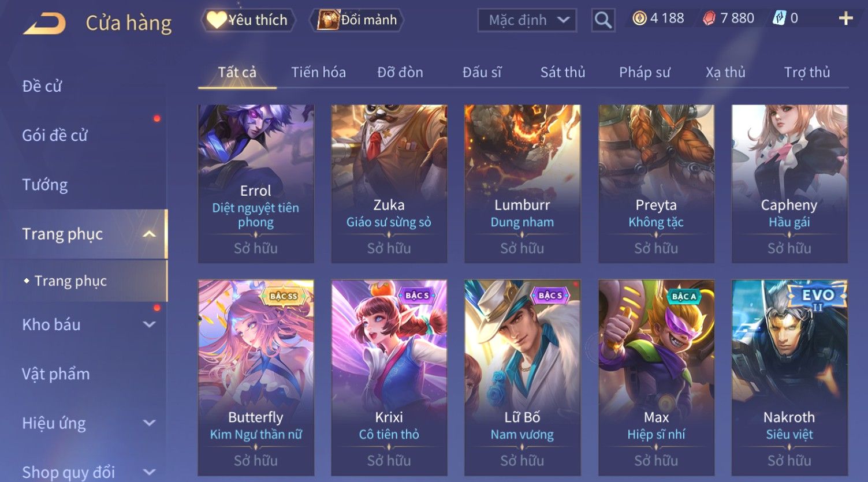Switch to the Tiến hóa tab
Viewport: 868px width, 482px height.
(318, 72)
